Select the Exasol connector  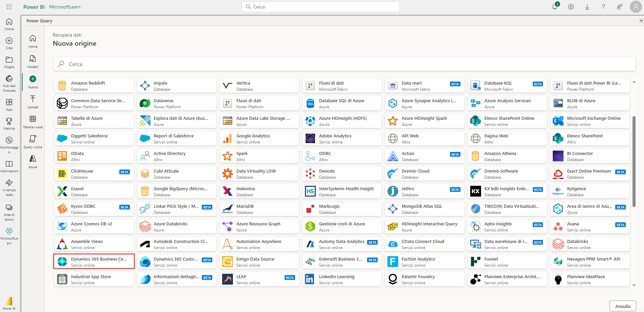pyautogui.click(x=94, y=191)
